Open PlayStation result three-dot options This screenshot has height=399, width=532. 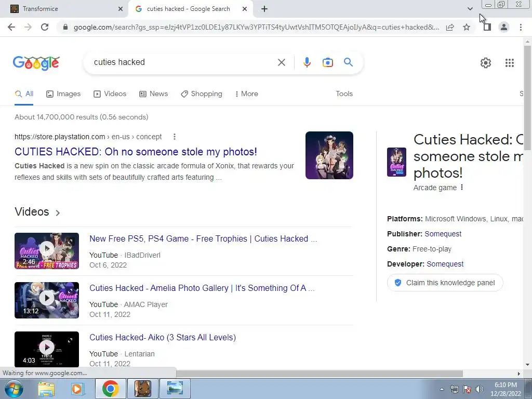point(175,137)
